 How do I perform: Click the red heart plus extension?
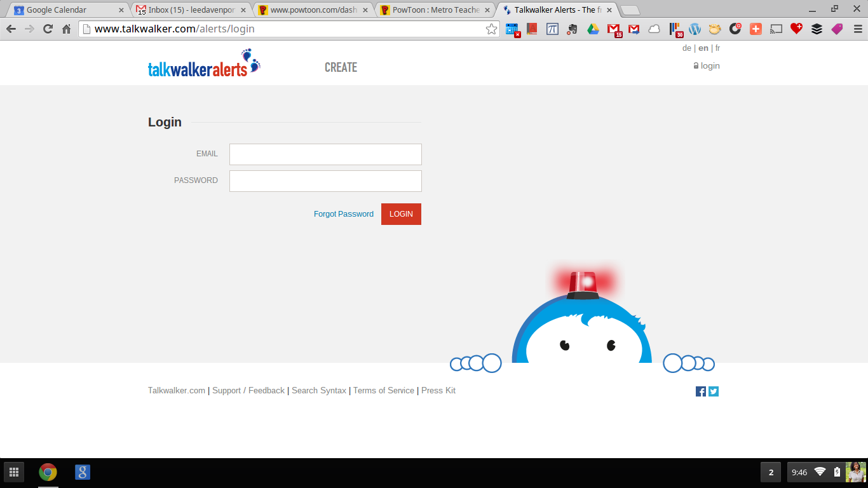(x=797, y=29)
